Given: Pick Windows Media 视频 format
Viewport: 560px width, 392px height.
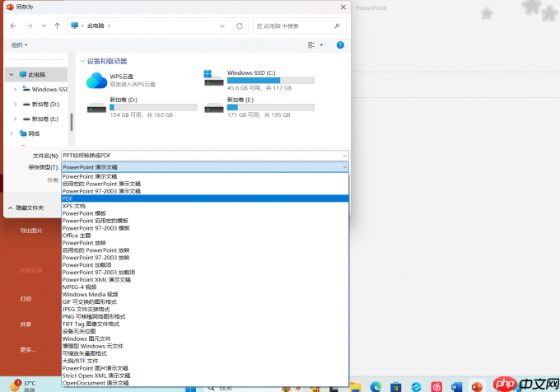Looking at the screenshot, I should [x=205, y=295].
